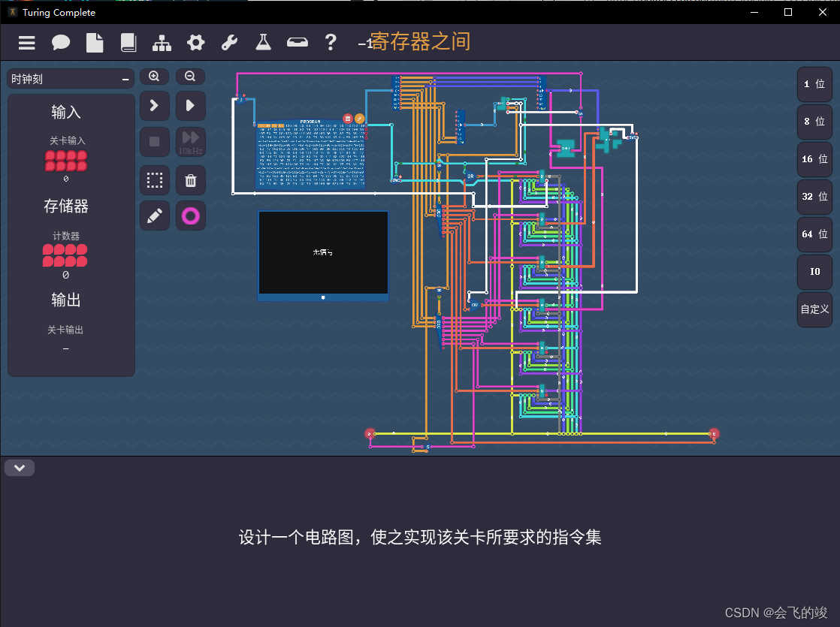Viewport: 840px width, 627px height.
Task: Select the wrench tools icon
Action: tap(229, 43)
